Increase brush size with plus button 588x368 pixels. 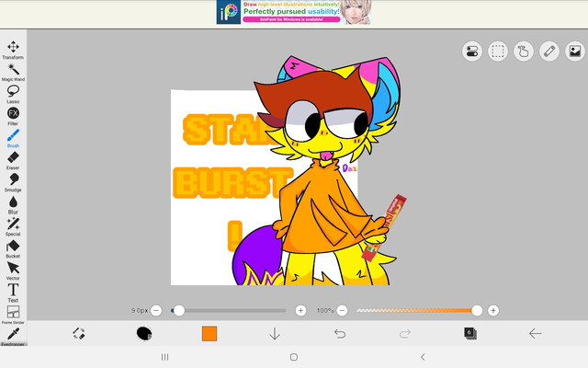(300, 311)
